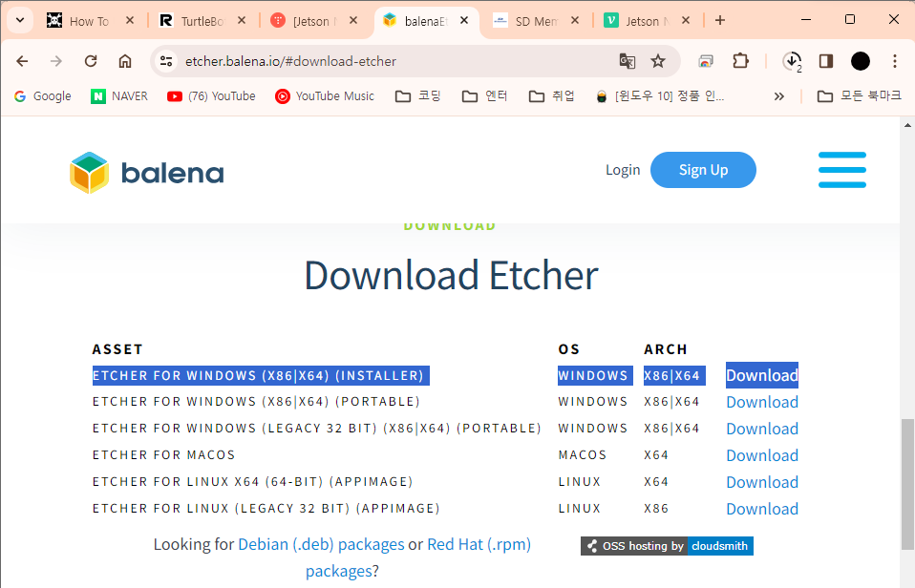This screenshot has width=915, height=588.
Task: Close the SD Mem tab
Action: click(x=575, y=20)
